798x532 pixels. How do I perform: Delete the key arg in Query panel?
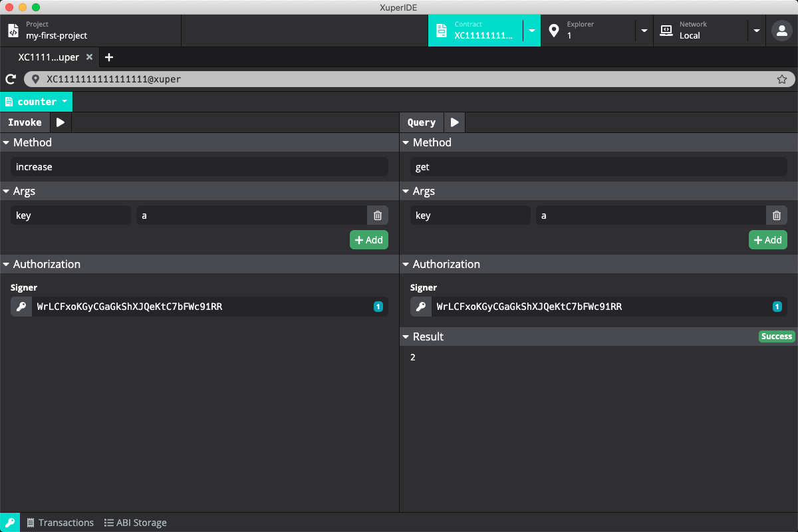[x=777, y=215]
